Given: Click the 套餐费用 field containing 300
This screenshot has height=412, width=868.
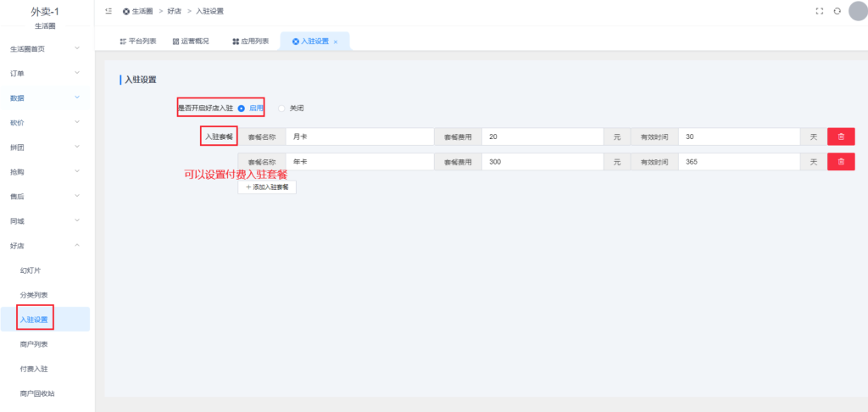Looking at the screenshot, I should coord(542,161).
